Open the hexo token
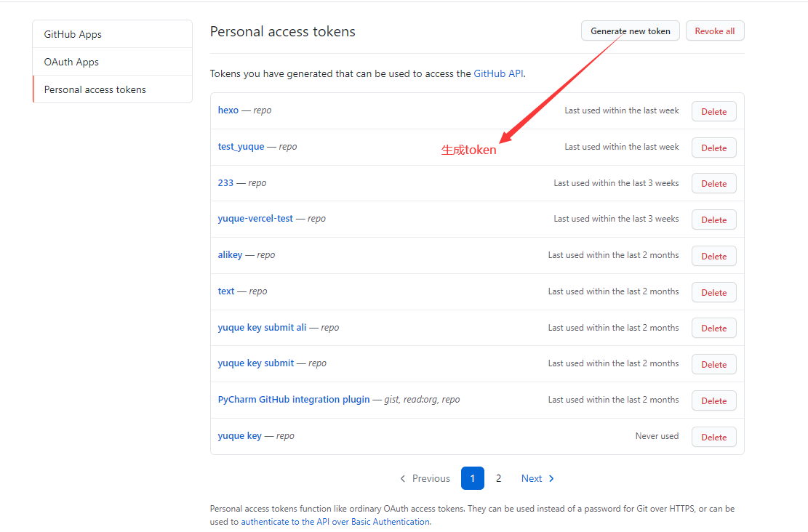 point(228,110)
